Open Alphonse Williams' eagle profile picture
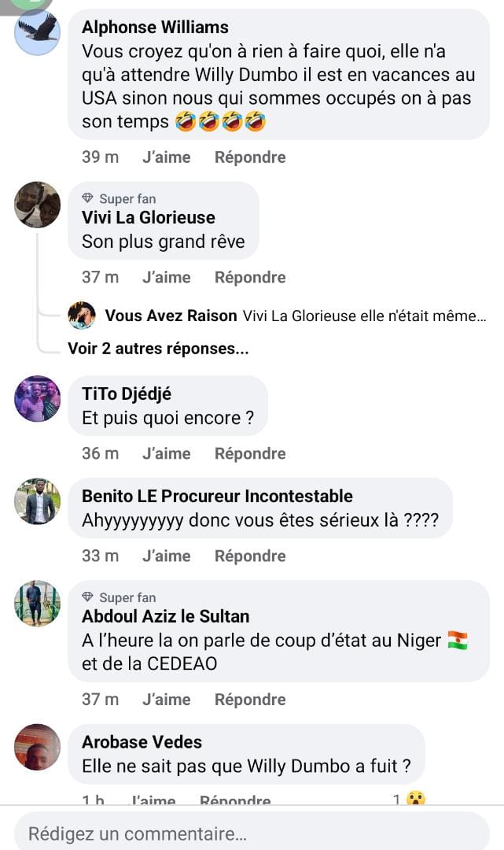Viewport: 504px width, 850px height. tap(37, 33)
